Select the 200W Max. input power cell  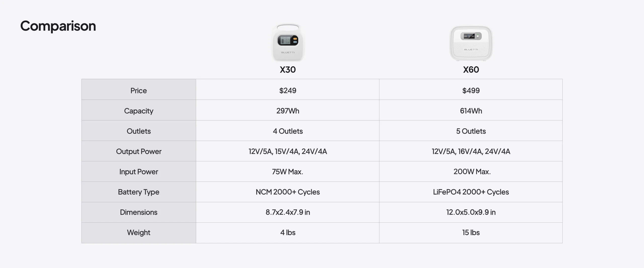click(x=472, y=172)
